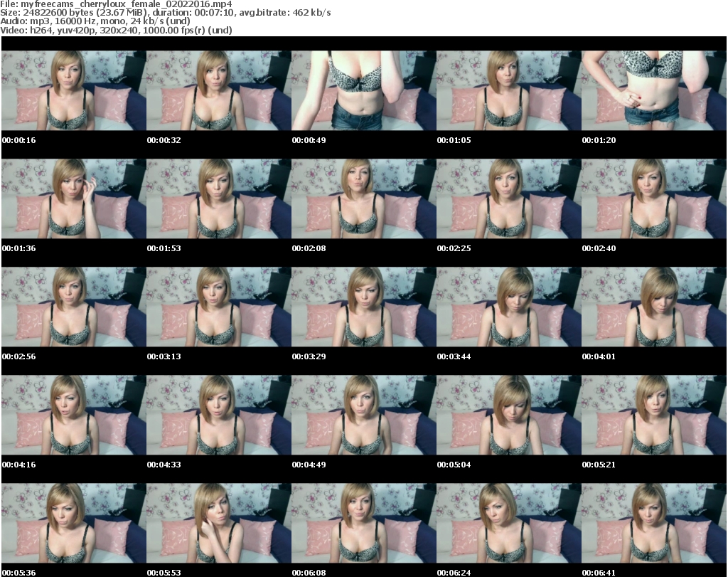This screenshot has height=577, width=728.
Task: Click the timestamp text 00:02:25
Action: click(454, 248)
